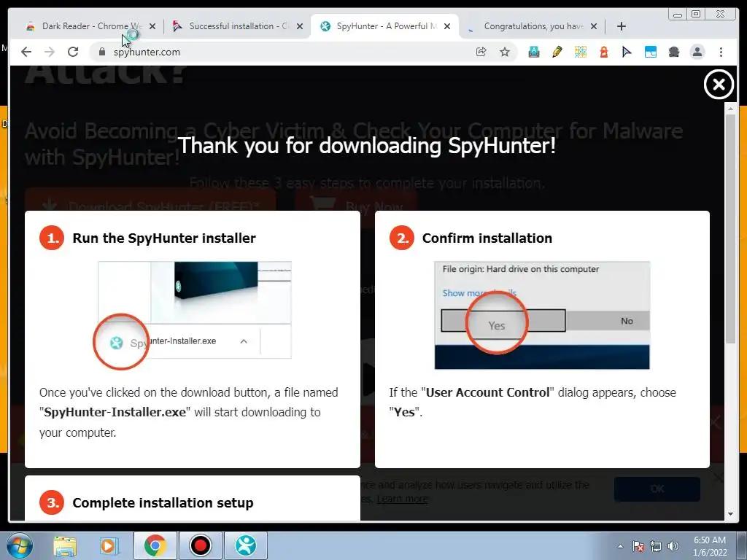Click the 'Run the SpyHunter installer' heading
Screen dimensions: 747x560
(x=164, y=238)
